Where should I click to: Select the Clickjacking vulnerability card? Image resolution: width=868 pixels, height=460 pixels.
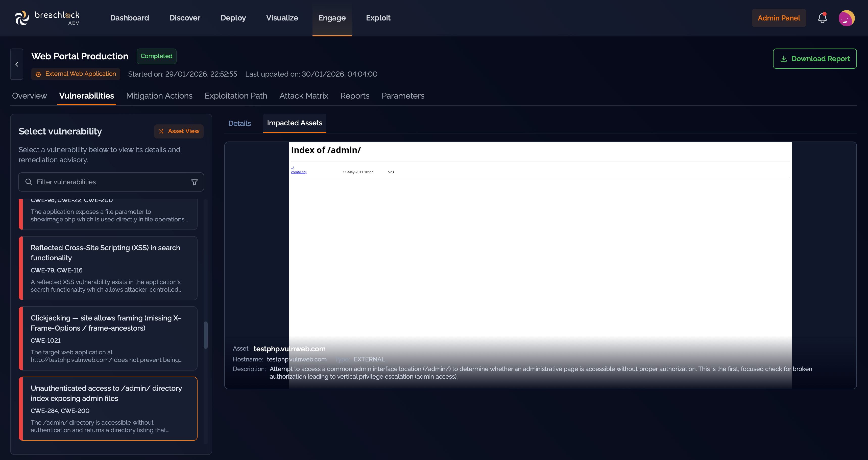108,338
